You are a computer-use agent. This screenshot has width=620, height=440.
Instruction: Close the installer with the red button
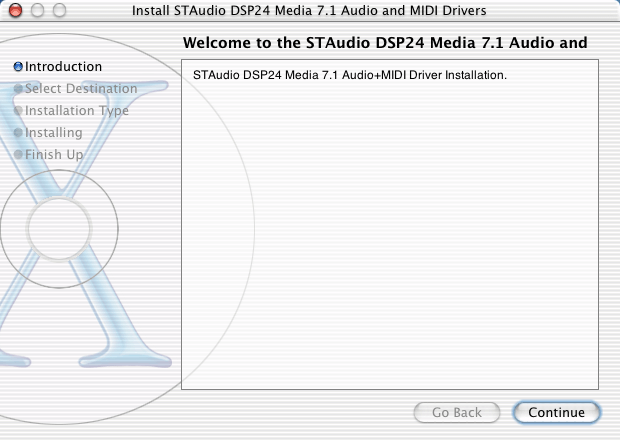click(15, 10)
